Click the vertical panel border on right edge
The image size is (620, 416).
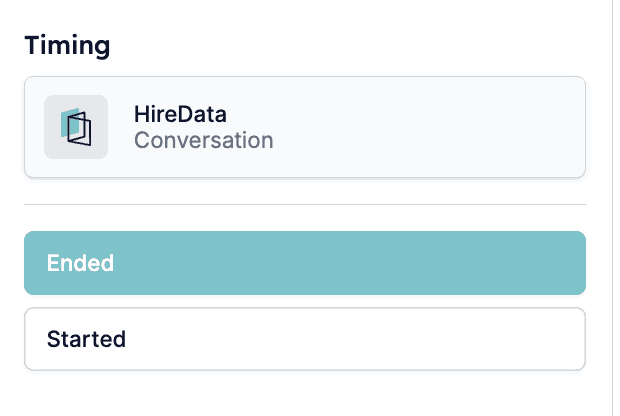(612, 208)
